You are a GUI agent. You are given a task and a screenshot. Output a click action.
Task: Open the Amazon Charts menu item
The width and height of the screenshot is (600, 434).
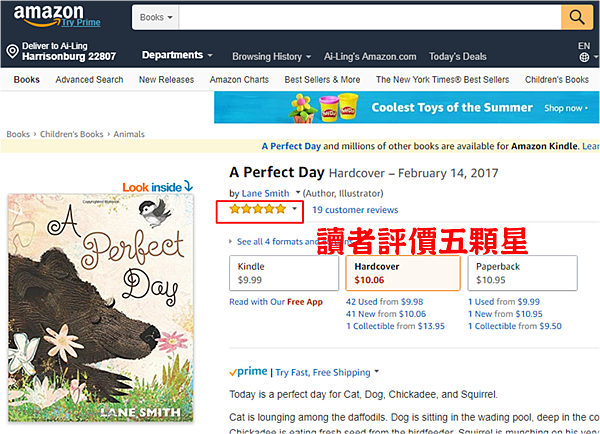(239, 80)
